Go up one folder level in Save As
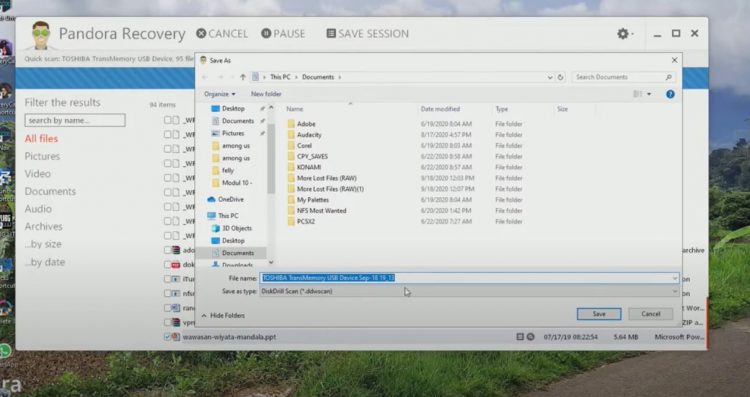The image size is (750, 397). [x=243, y=77]
